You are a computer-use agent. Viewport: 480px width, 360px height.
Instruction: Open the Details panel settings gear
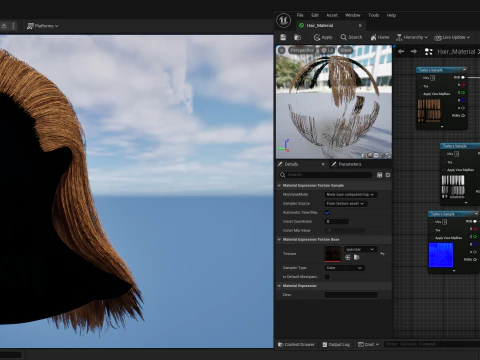pyautogui.click(x=388, y=175)
